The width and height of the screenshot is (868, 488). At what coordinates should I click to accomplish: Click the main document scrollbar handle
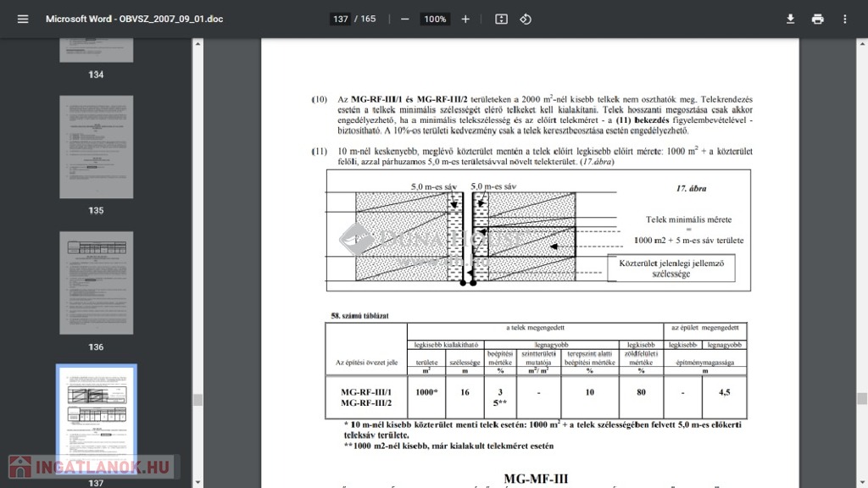862,398
